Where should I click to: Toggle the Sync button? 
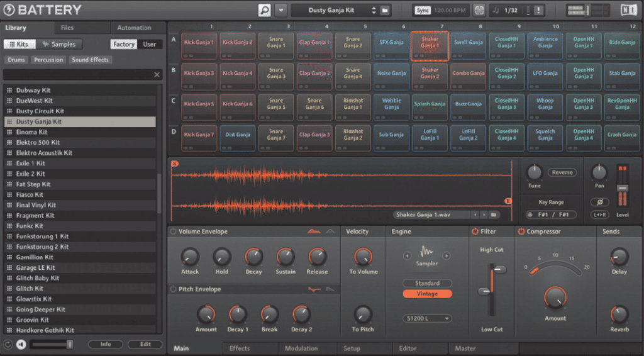pyautogui.click(x=422, y=10)
